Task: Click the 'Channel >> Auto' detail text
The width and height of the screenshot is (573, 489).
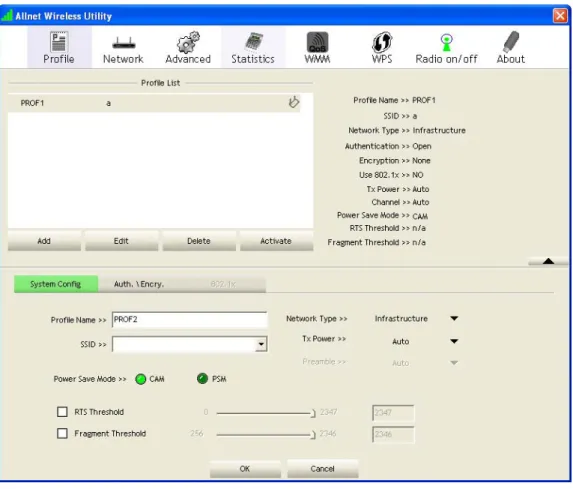Action: pyautogui.click(x=400, y=202)
